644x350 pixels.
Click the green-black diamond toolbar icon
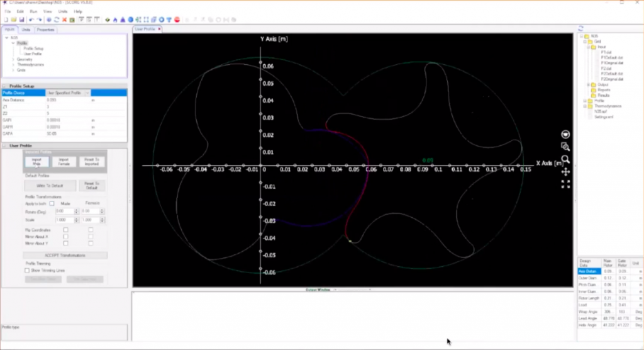(x=108, y=20)
